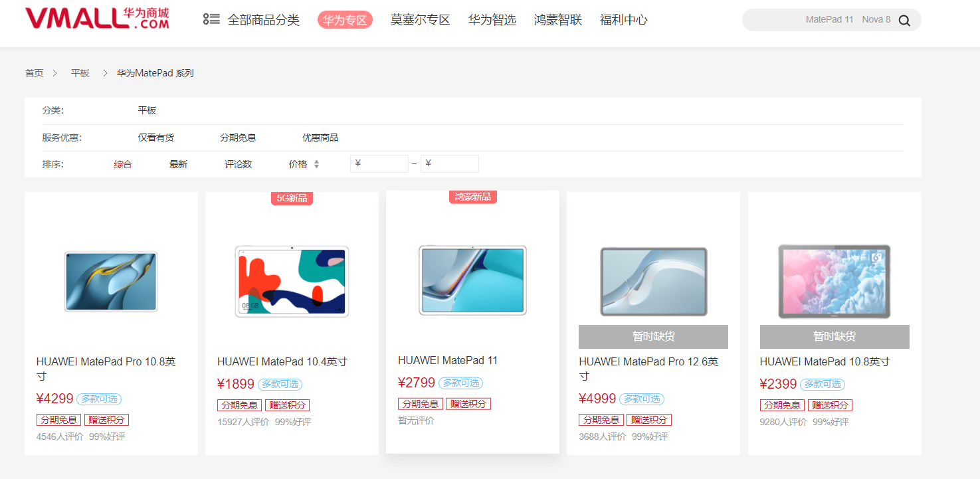The height and width of the screenshot is (479, 980).
Task: Sort by 综合
Action: click(123, 164)
